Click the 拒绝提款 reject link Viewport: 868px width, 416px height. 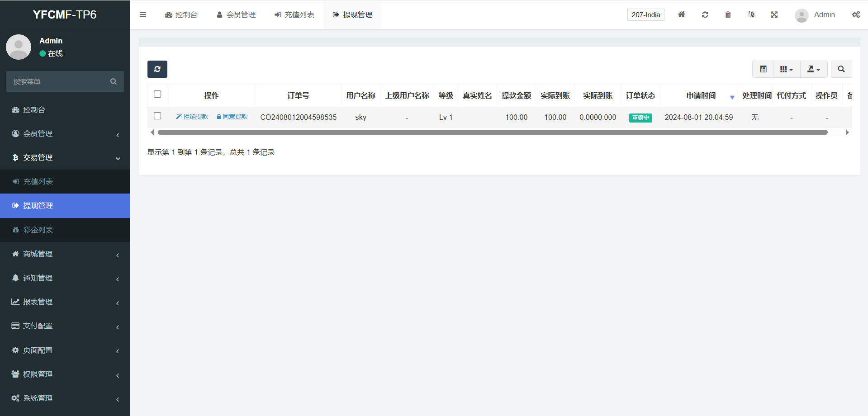192,117
